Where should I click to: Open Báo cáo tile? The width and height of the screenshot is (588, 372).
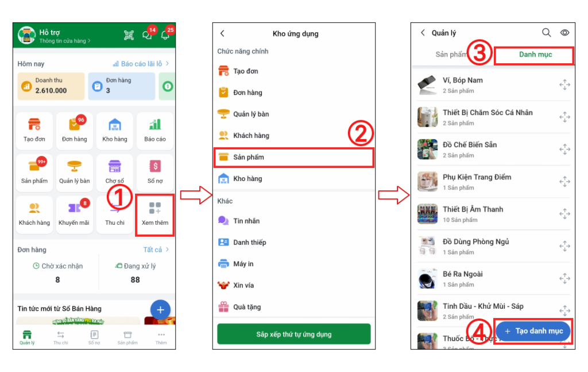[x=155, y=131]
